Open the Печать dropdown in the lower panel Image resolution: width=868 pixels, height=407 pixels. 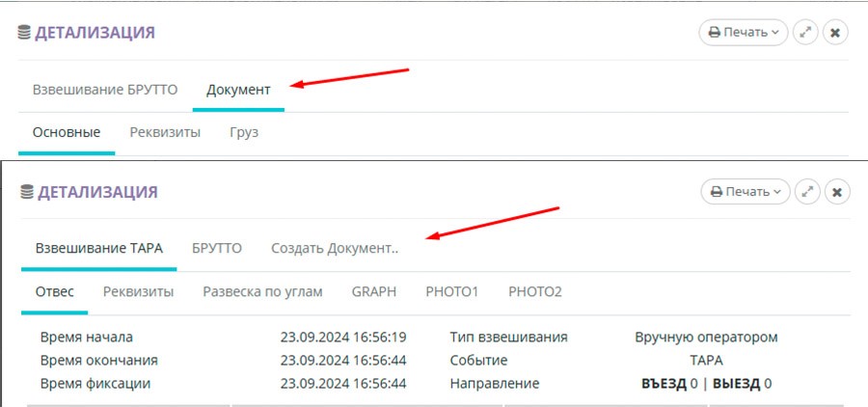point(745,192)
